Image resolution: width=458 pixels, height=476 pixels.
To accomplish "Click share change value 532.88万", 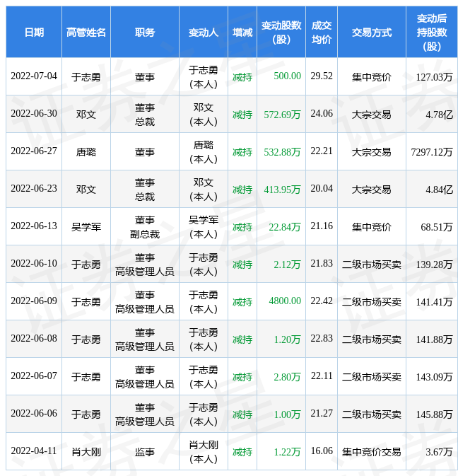I will coord(283,152).
